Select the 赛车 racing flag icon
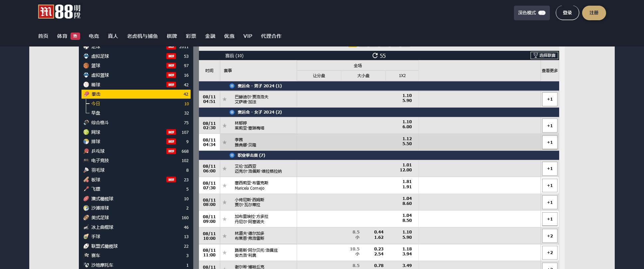 coord(86,255)
